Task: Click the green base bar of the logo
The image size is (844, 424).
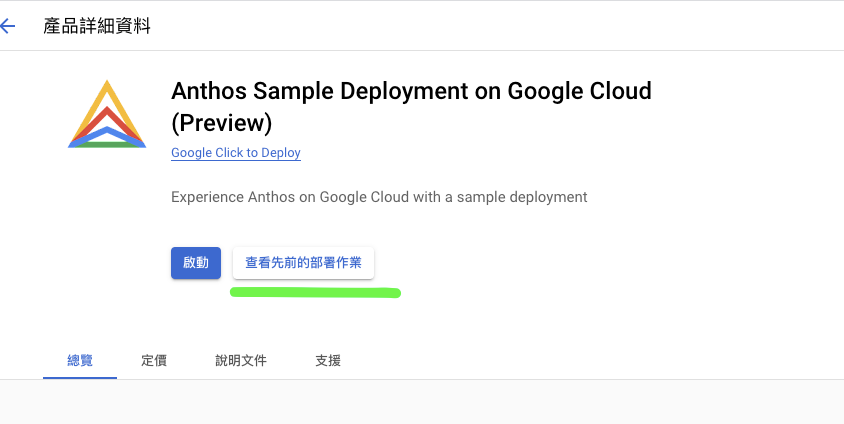Action: coord(107,145)
